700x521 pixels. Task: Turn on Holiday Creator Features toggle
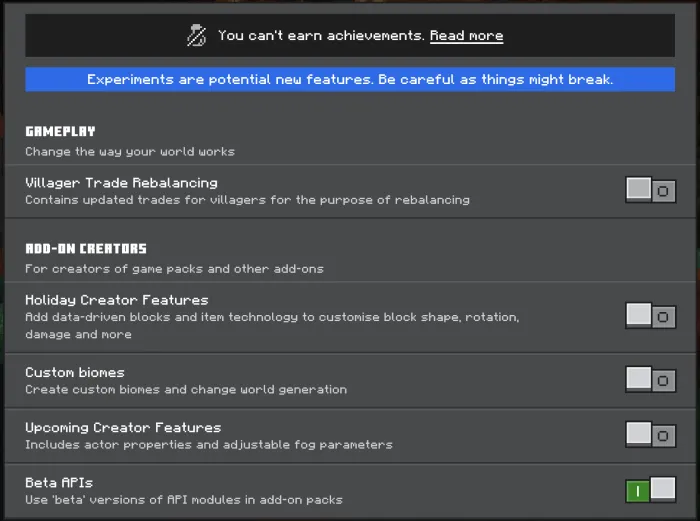pos(650,316)
